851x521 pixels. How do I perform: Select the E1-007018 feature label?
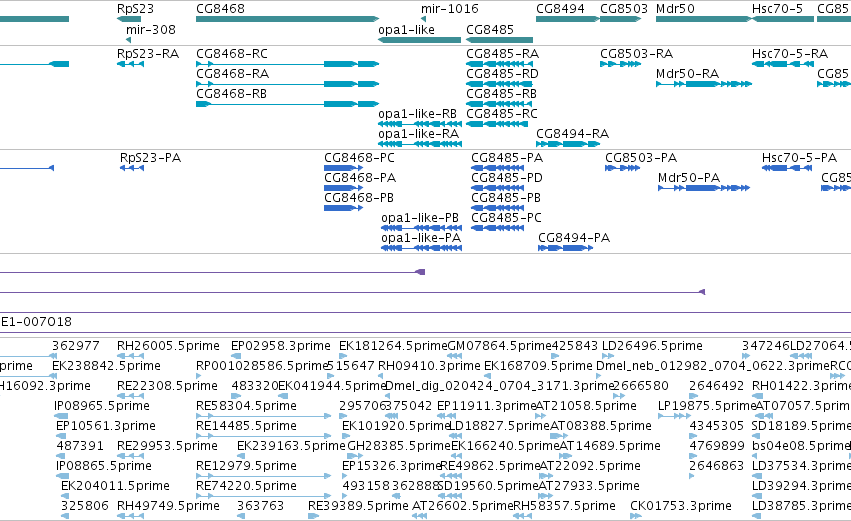pos(36,322)
